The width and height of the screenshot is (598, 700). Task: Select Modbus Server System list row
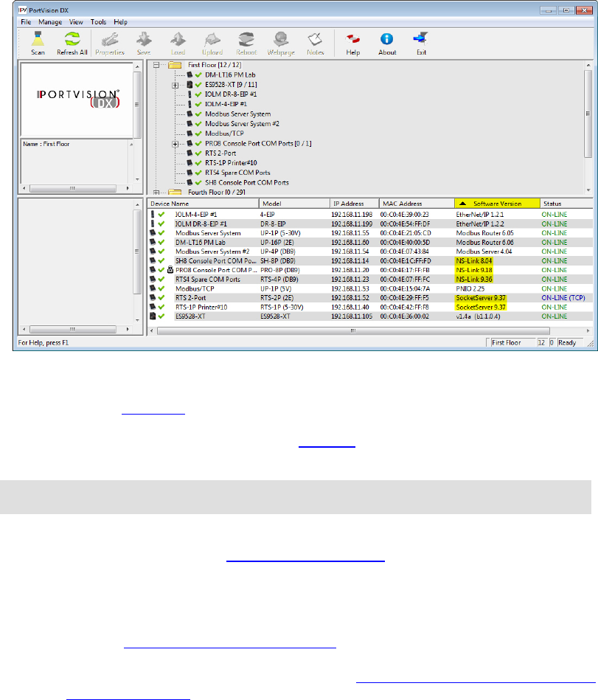pos(370,233)
